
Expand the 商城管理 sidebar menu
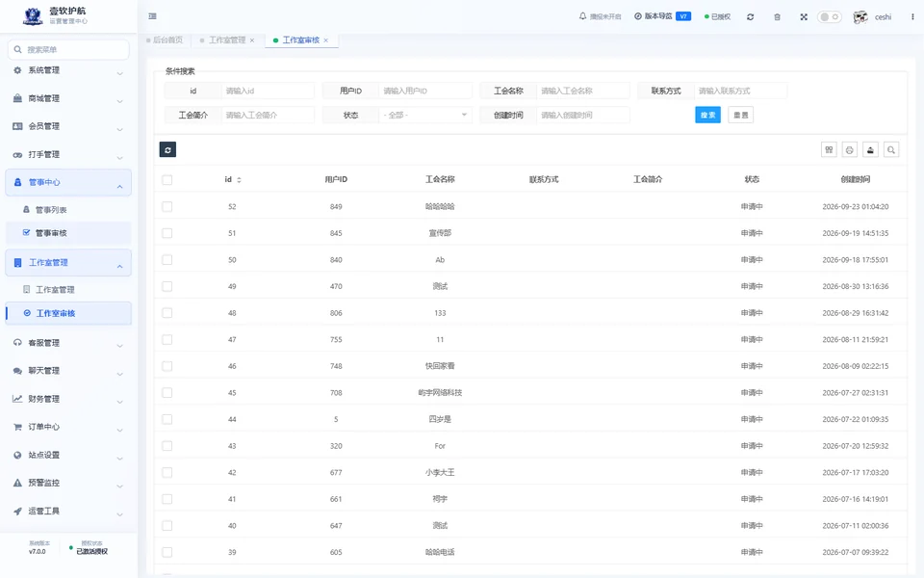(68, 98)
